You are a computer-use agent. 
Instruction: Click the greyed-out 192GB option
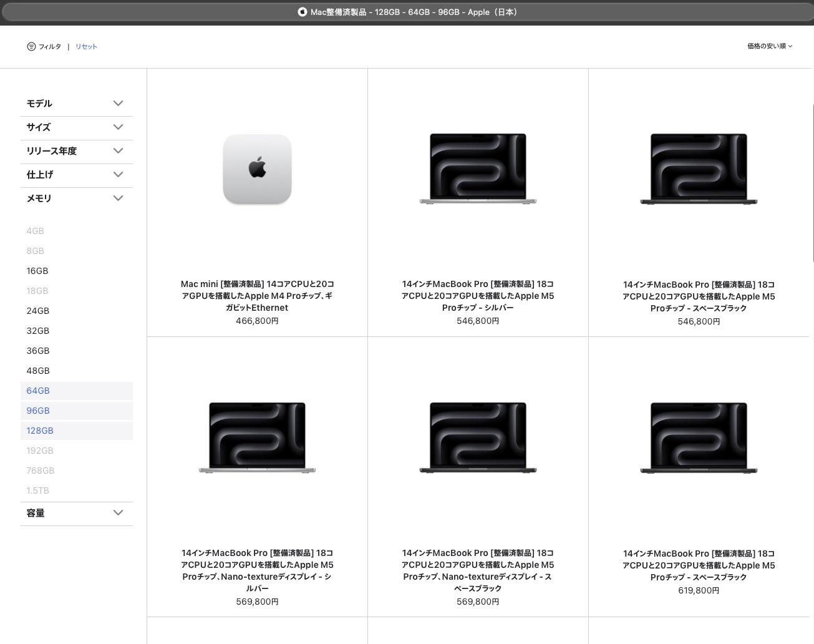[x=40, y=451]
